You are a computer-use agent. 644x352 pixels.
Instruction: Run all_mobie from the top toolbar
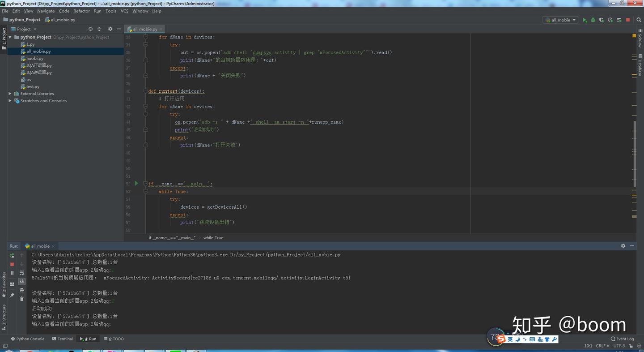(585, 20)
